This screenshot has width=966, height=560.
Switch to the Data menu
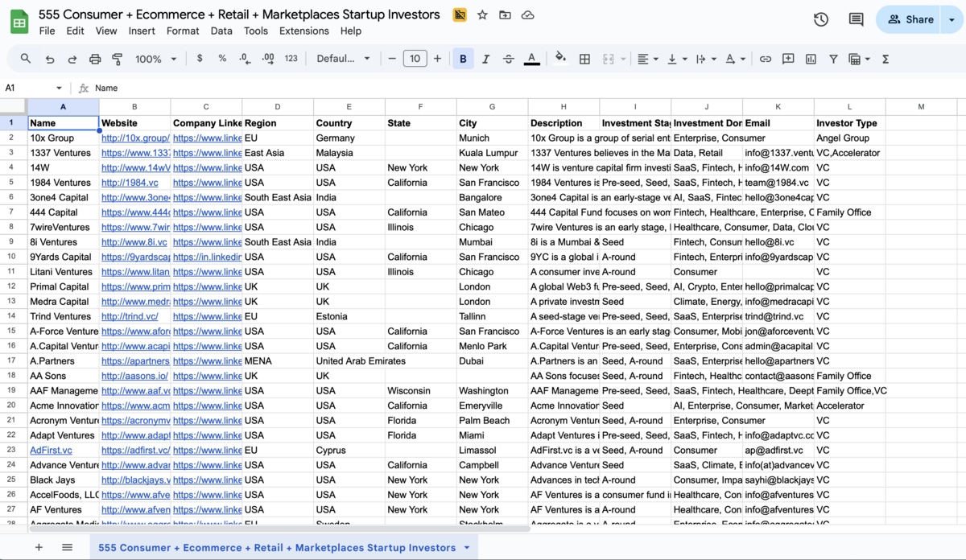(221, 31)
